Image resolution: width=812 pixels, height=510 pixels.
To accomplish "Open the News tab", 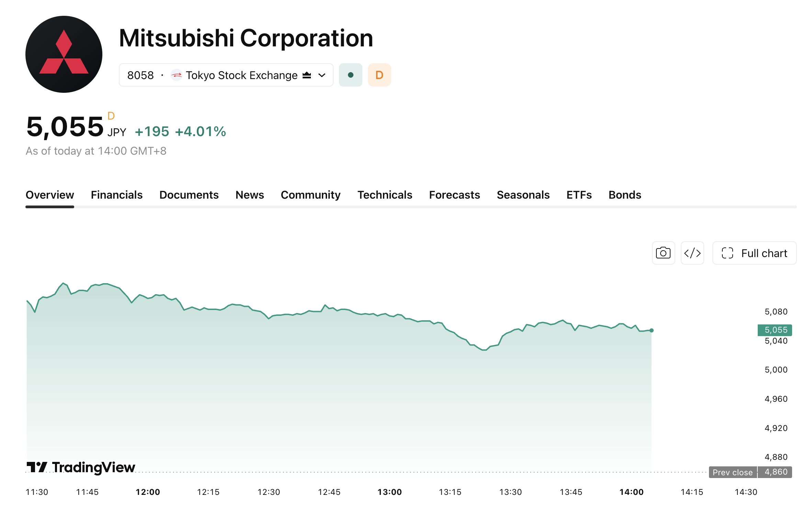I will [x=250, y=195].
